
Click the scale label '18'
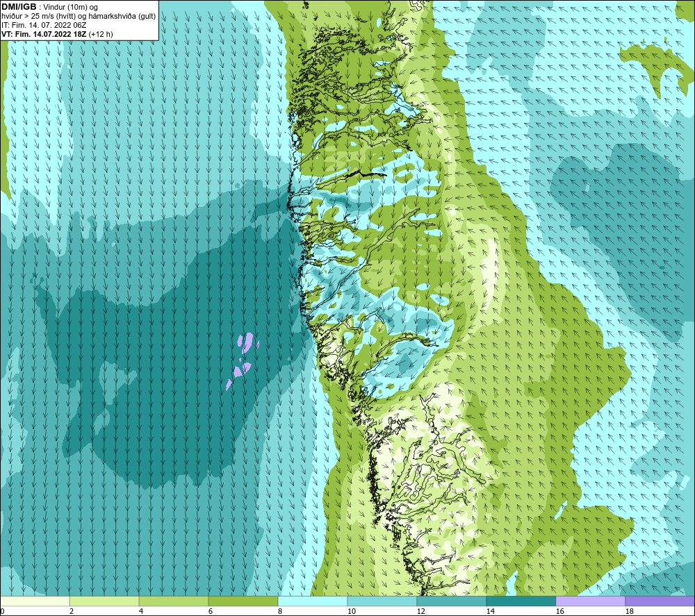pos(629,611)
